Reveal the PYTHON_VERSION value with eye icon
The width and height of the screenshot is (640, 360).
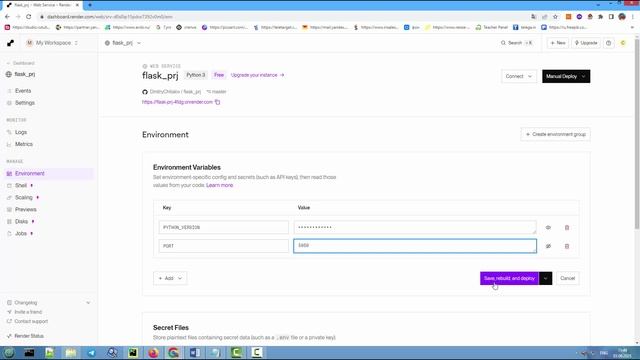(548, 227)
